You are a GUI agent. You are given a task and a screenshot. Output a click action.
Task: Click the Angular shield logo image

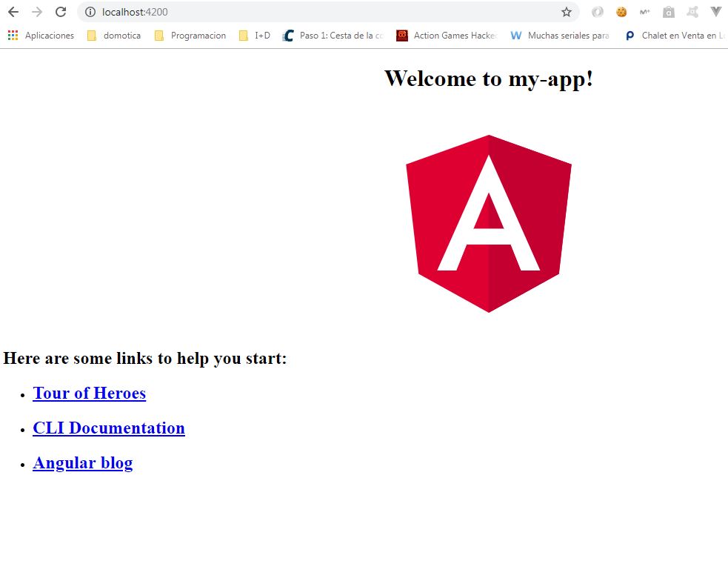(489, 223)
